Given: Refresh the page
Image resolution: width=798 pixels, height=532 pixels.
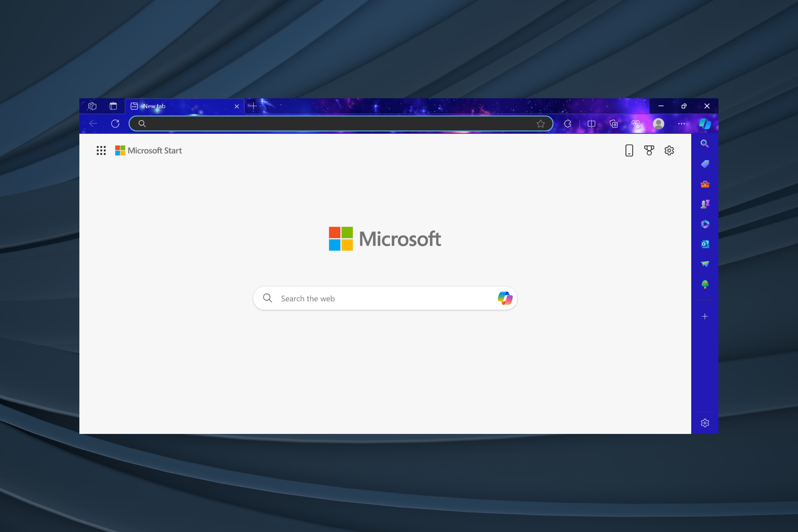Looking at the screenshot, I should pos(115,123).
